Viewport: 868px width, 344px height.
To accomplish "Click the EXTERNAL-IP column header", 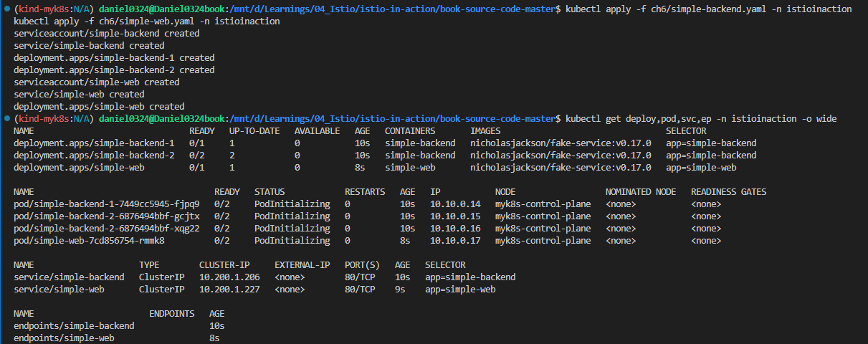I will tap(302, 265).
